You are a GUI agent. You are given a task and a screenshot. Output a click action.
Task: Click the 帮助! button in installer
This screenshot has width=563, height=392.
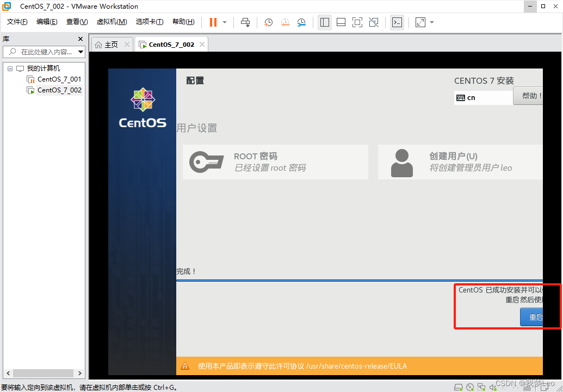coord(528,96)
